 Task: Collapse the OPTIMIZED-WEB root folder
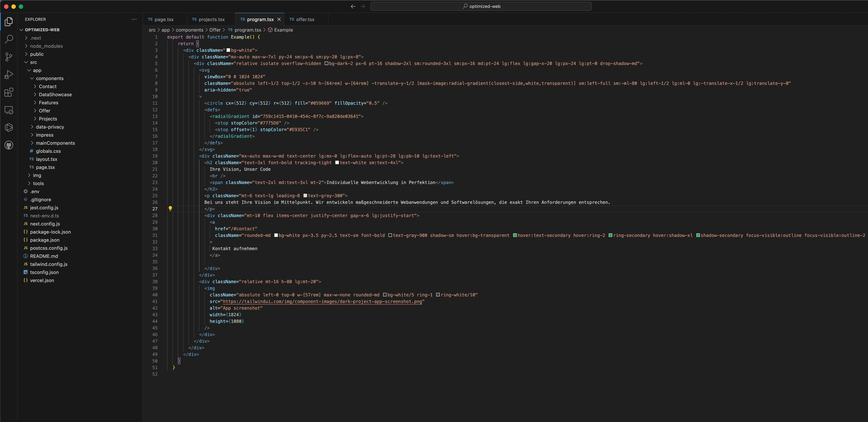click(x=80, y=30)
